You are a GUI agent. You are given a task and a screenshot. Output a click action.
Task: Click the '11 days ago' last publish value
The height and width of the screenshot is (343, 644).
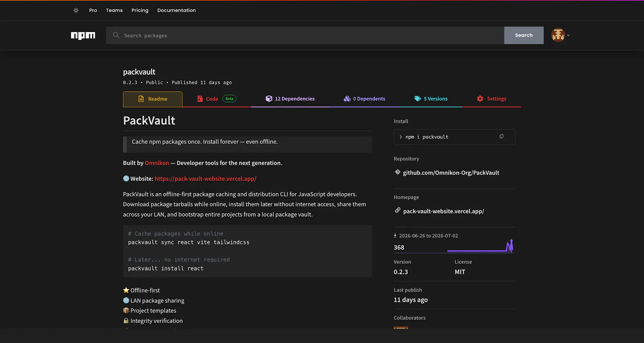tap(411, 300)
